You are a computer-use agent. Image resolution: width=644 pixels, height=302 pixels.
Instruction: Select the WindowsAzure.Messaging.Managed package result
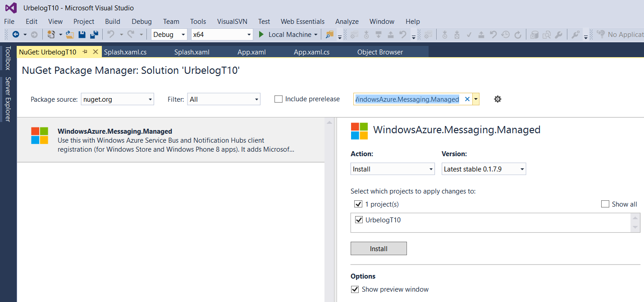click(170, 140)
